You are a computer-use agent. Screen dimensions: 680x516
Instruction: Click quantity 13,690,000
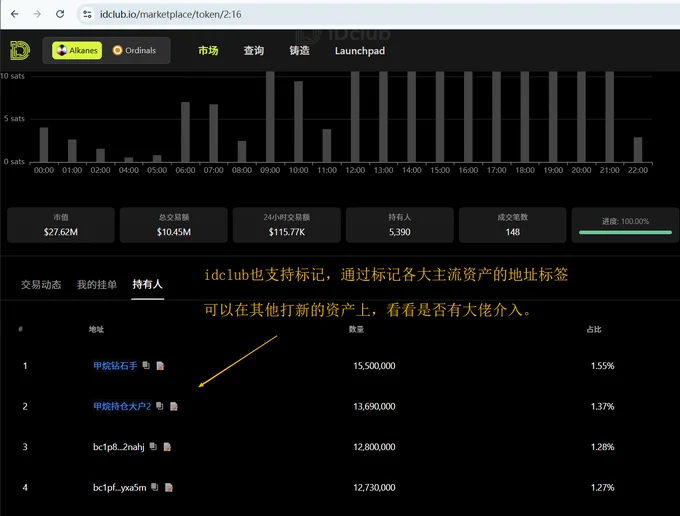click(x=374, y=406)
